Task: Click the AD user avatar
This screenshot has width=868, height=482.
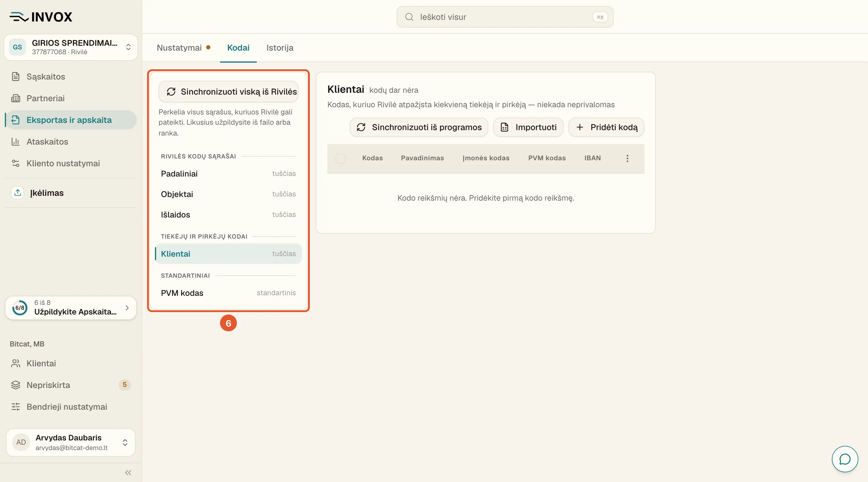Action: (21, 442)
